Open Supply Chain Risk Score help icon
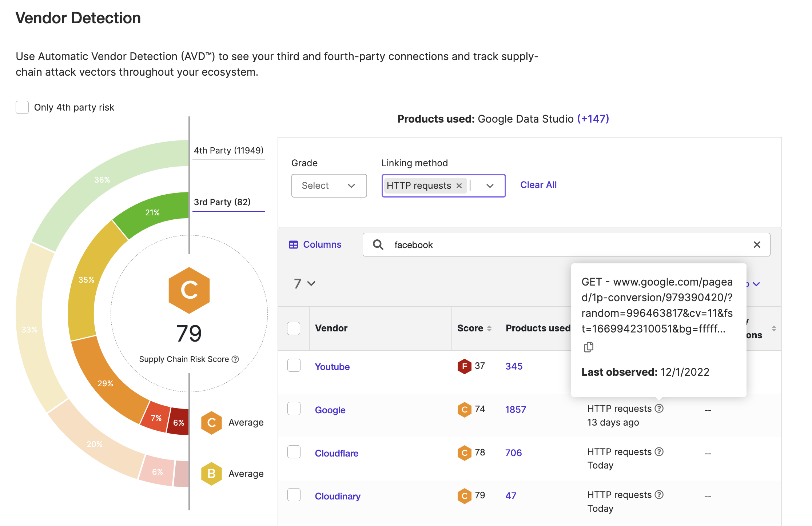The height and width of the screenshot is (526, 812). tap(235, 359)
